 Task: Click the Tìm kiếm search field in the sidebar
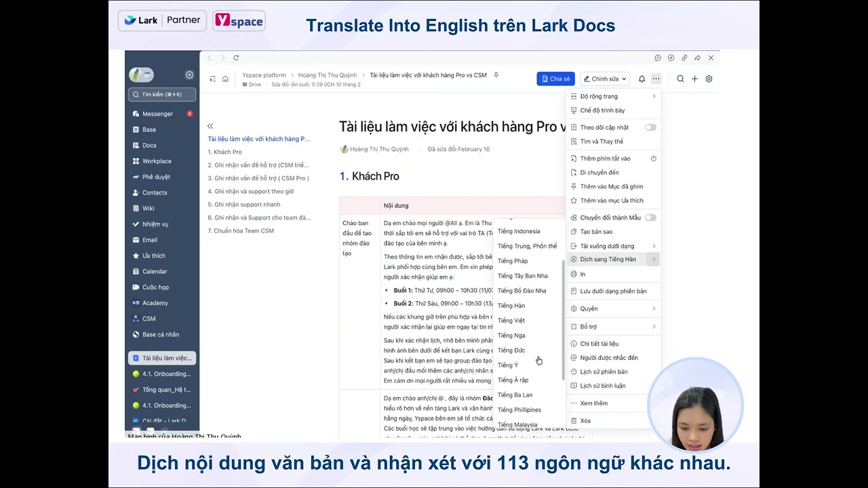pos(162,95)
